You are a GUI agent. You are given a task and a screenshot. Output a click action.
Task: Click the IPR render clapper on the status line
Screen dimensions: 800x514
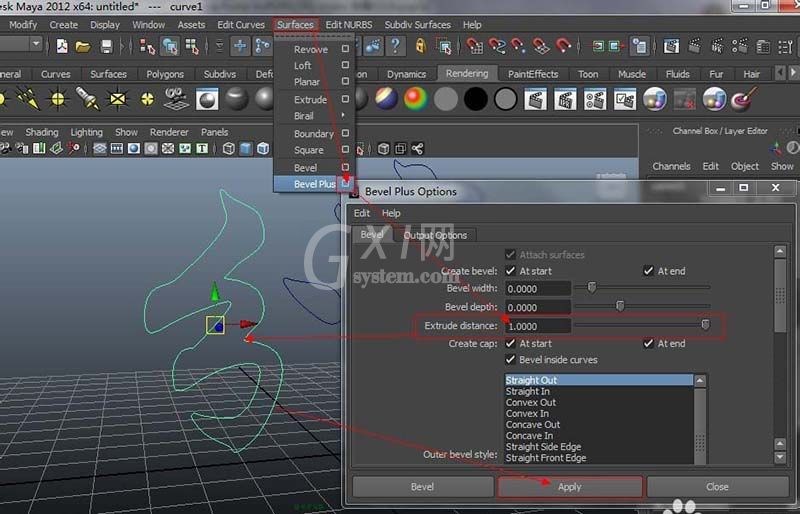[x=717, y=46]
